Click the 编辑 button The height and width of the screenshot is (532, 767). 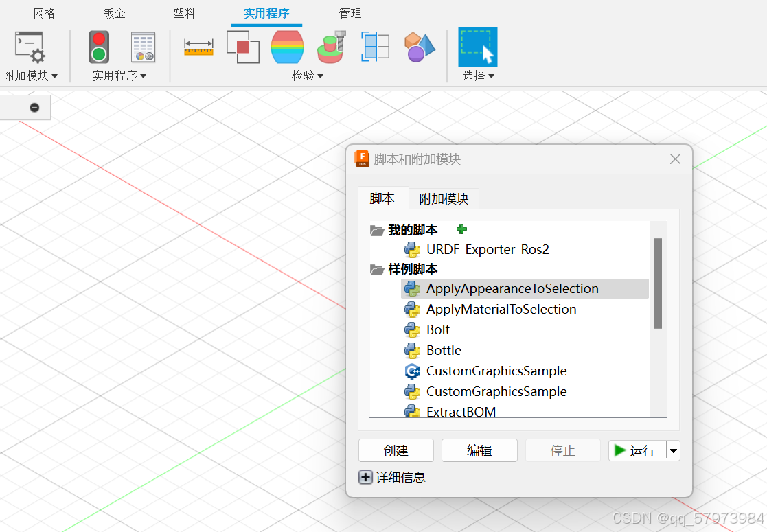[x=479, y=450]
